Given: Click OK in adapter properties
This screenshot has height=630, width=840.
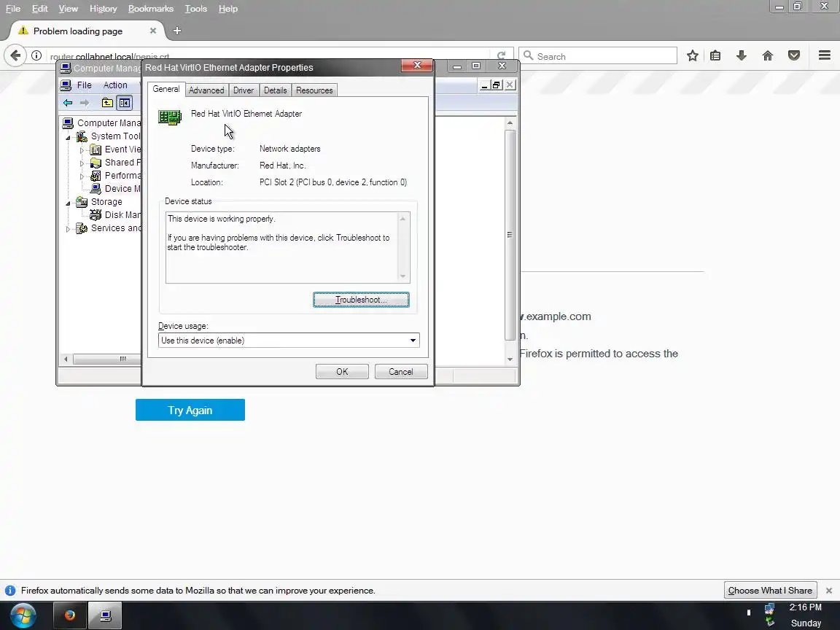Looking at the screenshot, I should tap(342, 372).
